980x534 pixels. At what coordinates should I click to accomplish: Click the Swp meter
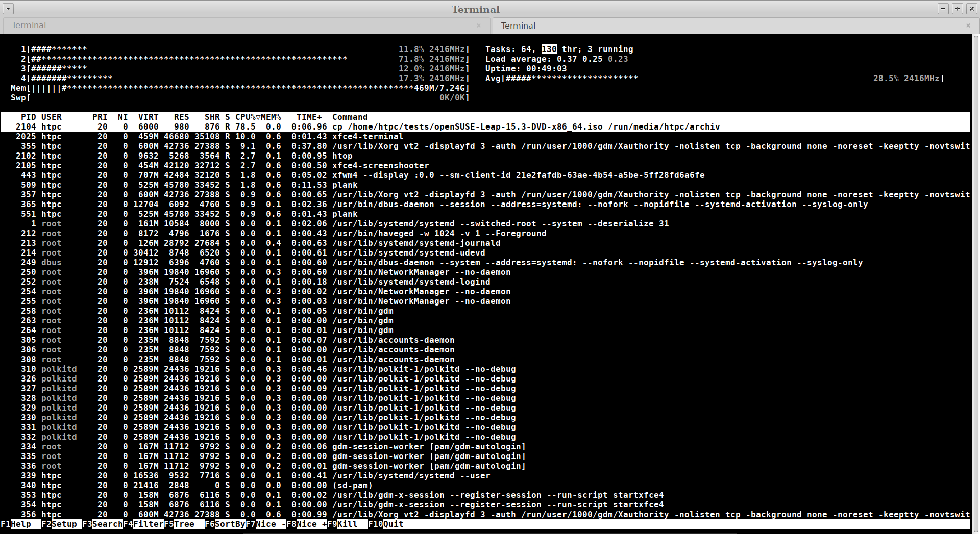(x=240, y=97)
